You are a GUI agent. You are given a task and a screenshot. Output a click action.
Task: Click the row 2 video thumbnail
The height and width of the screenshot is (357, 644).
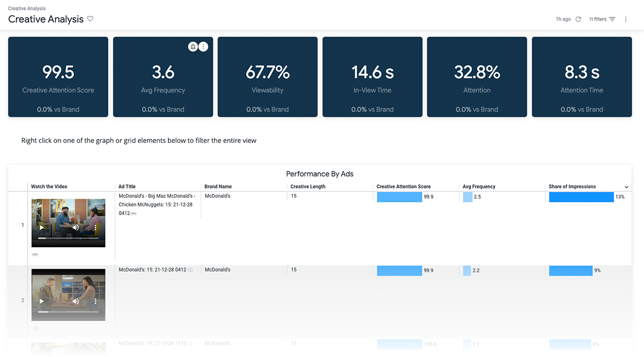[x=68, y=295]
